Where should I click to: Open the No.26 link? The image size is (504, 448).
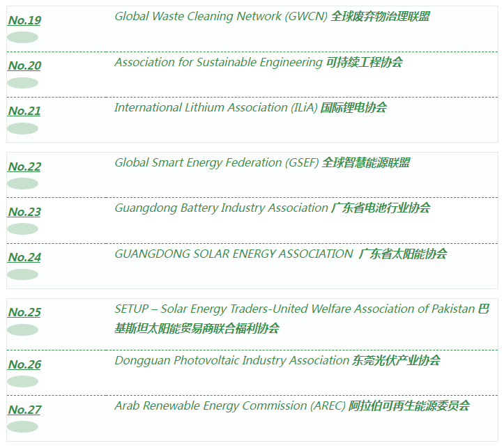pos(24,364)
